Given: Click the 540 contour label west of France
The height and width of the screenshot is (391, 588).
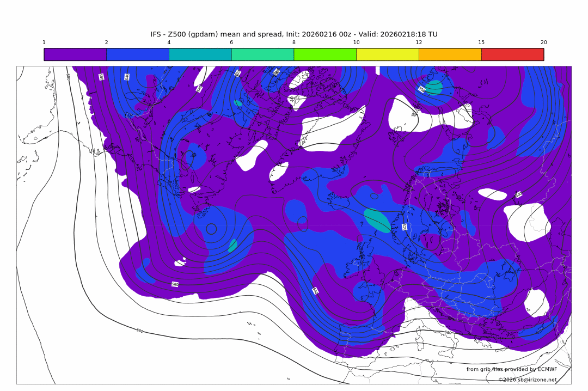Looking at the screenshot, I should pyautogui.click(x=315, y=291).
